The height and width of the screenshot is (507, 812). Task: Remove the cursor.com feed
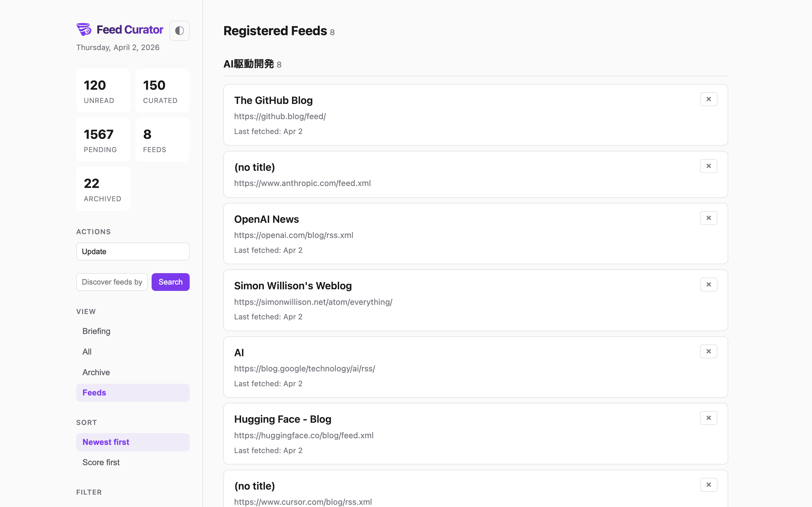tap(708, 484)
